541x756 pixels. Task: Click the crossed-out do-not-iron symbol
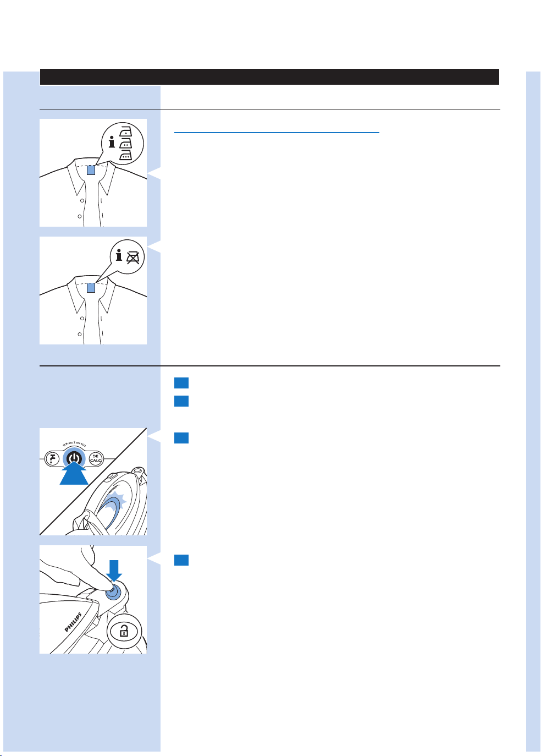pos(134,257)
